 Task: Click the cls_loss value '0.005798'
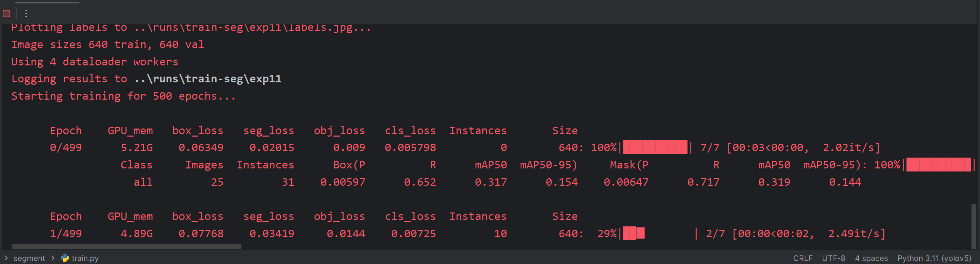pyautogui.click(x=410, y=148)
